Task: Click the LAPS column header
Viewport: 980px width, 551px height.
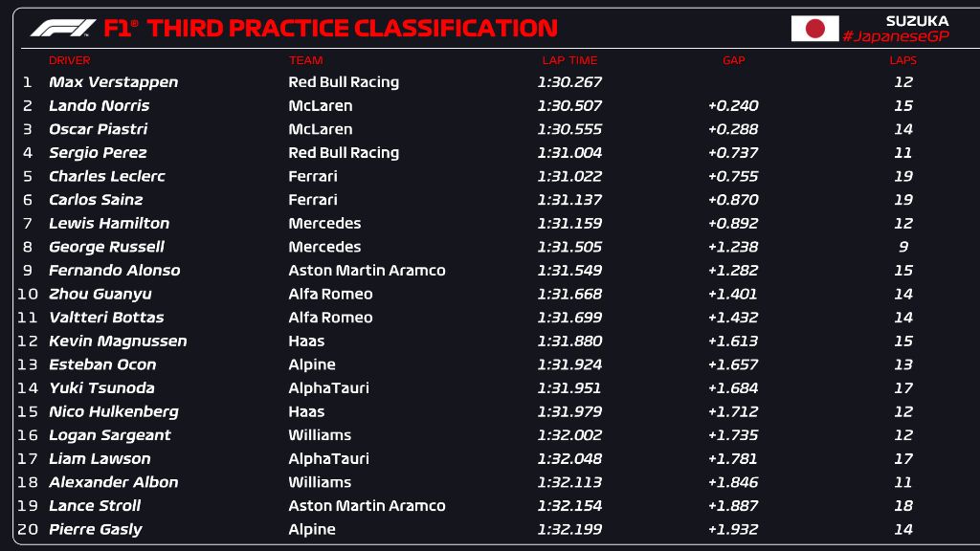Action: click(902, 60)
